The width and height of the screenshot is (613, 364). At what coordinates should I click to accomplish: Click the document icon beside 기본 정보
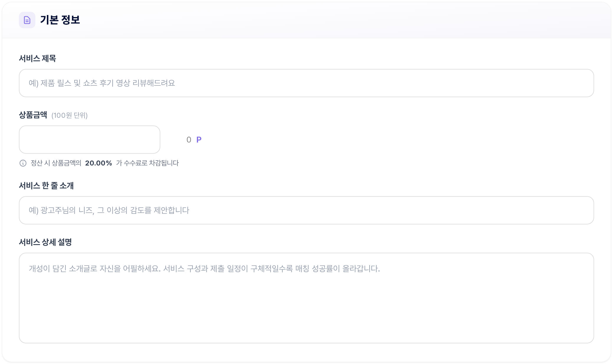(x=27, y=20)
